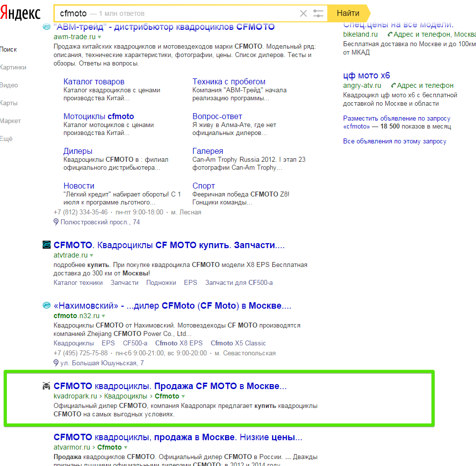Open Мотоциклы cfmoto sitelink
This screenshot has width=476, height=466.
coord(99,116)
